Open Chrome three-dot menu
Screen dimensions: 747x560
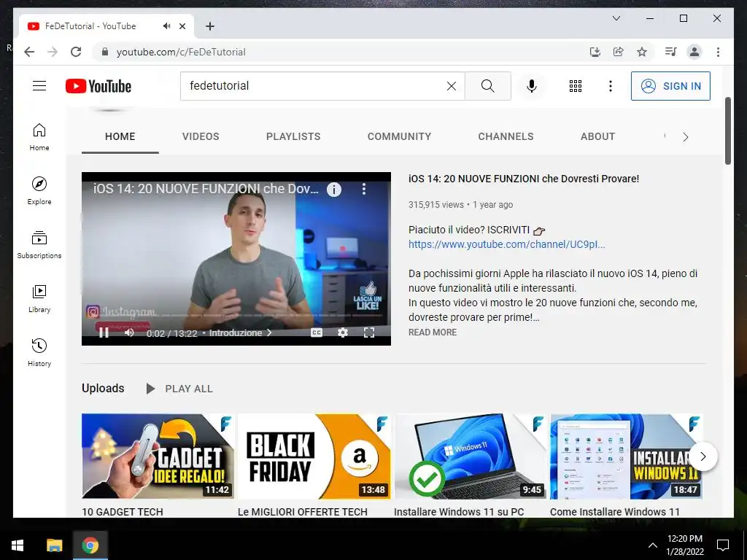click(718, 52)
